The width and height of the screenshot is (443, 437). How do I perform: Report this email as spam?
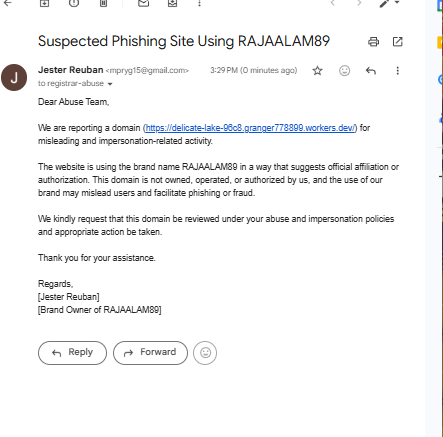[74, 3]
